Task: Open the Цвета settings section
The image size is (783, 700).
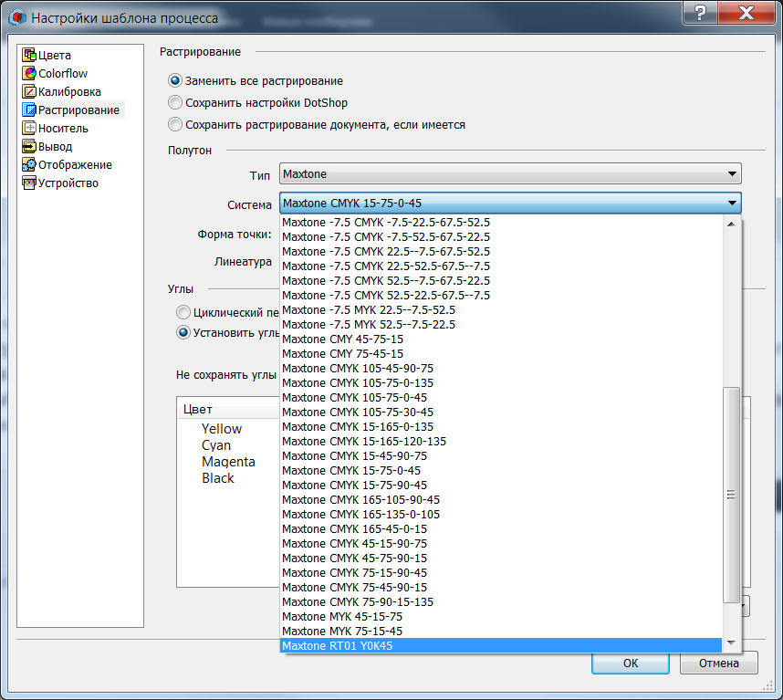Action: point(55,56)
